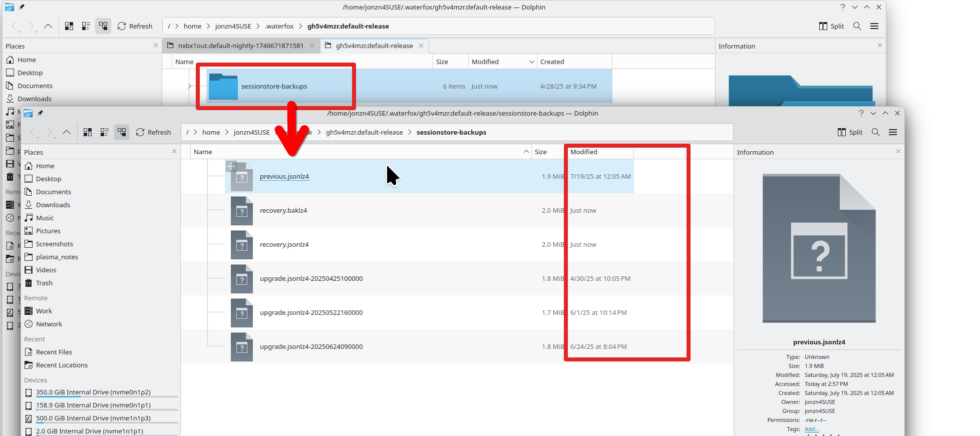Image resolution: width=980 pixels, height=436 pixels.
Task: Toggle Name column sort arrow in front window
Action: click(x=526, y=152)
